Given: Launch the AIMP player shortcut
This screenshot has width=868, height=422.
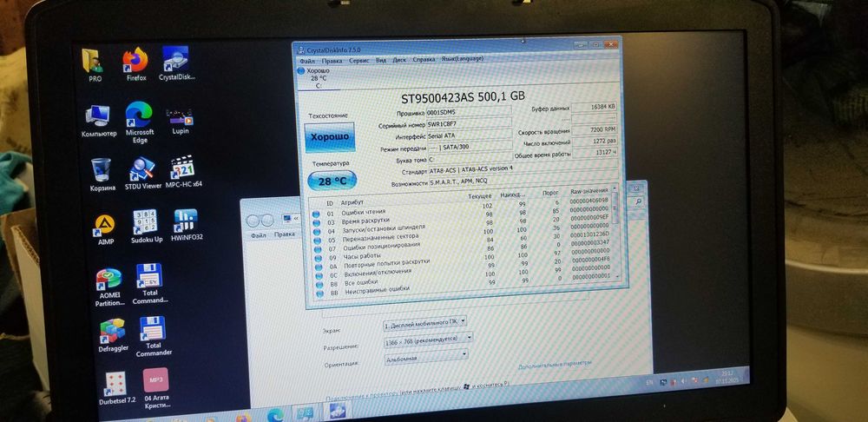Looking at the screenshot, I should pyautogui.click(x=105, y=230).
